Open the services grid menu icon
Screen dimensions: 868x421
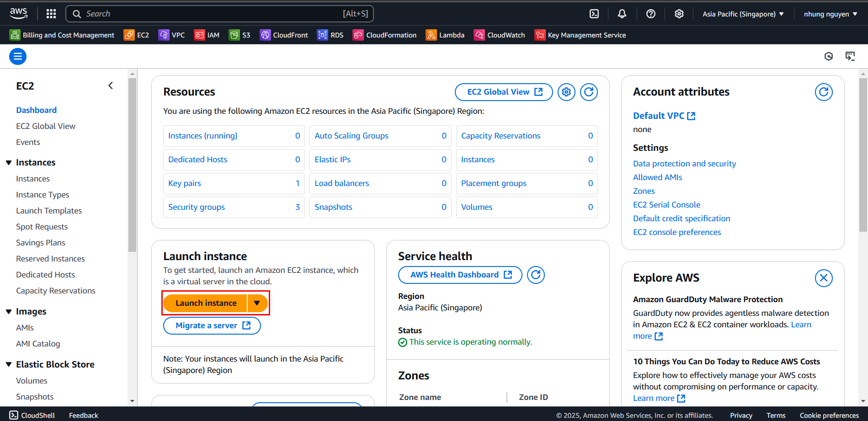pos(51,14)
